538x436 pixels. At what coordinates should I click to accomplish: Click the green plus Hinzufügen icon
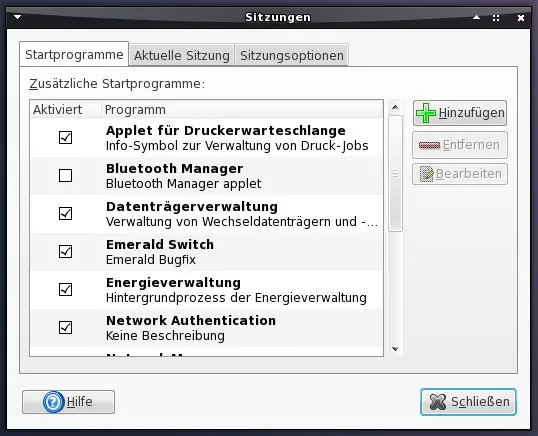tap(425, 113)
